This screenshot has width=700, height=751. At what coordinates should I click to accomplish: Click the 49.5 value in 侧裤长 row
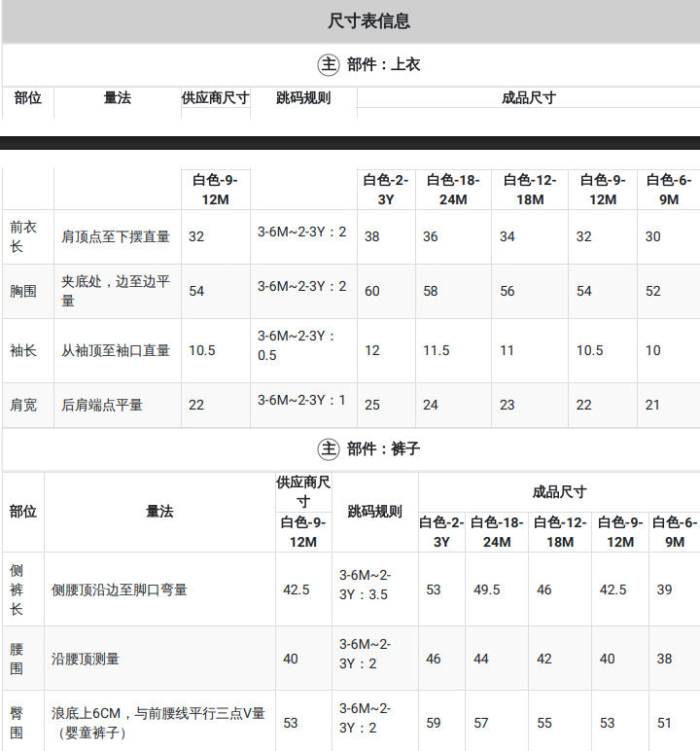[487, 590]
